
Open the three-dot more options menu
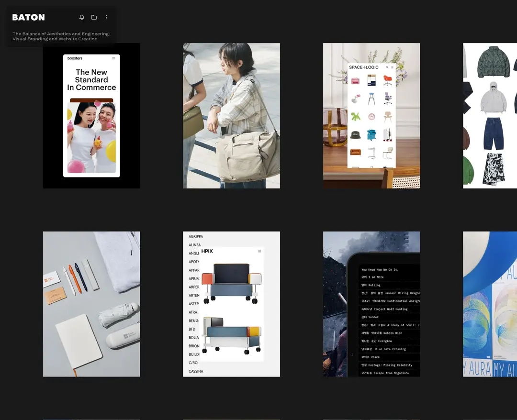[x=106, y=17]
